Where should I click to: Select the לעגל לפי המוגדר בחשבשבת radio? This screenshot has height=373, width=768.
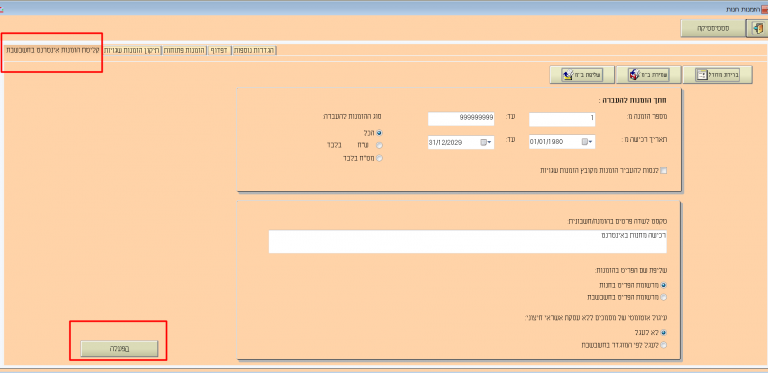point(664,345)
